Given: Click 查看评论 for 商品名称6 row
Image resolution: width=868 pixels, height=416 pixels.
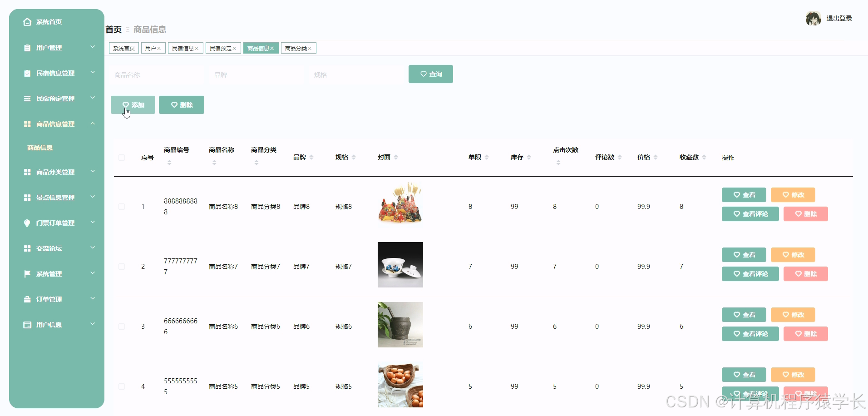Looking at the screenshot, I should click(750, 334).
